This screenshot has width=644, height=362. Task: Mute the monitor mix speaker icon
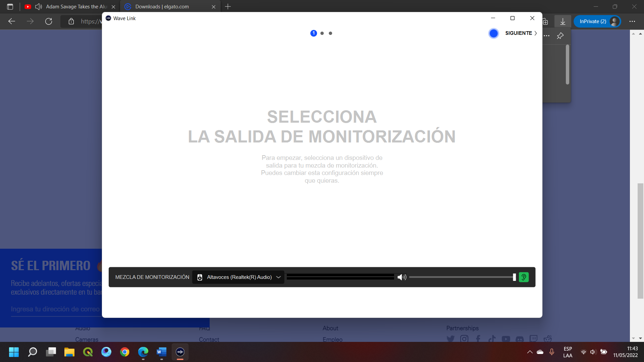(401, 277)
